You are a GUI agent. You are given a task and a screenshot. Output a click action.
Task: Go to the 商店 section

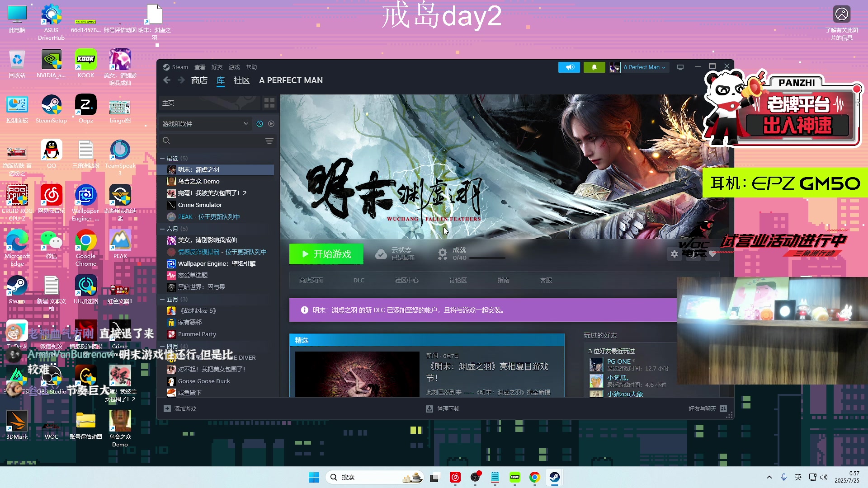pos(199,80)
